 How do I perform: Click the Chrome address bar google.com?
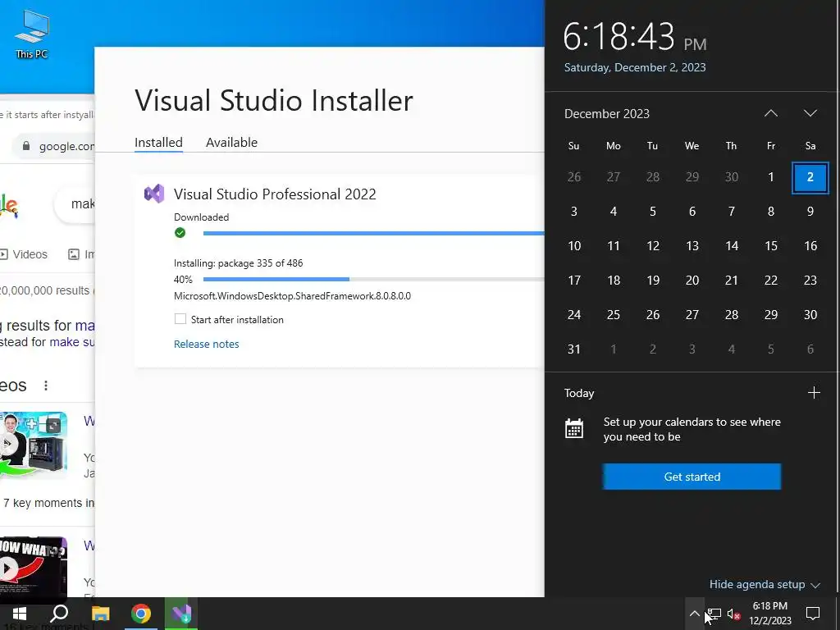(x=53, y=146)
